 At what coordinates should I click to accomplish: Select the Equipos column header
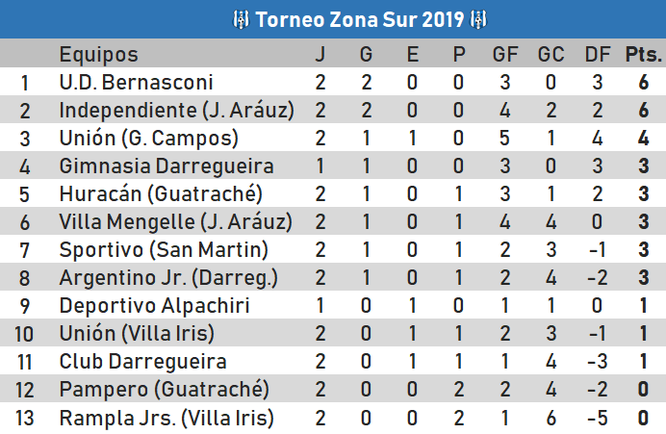click(99, 54)
